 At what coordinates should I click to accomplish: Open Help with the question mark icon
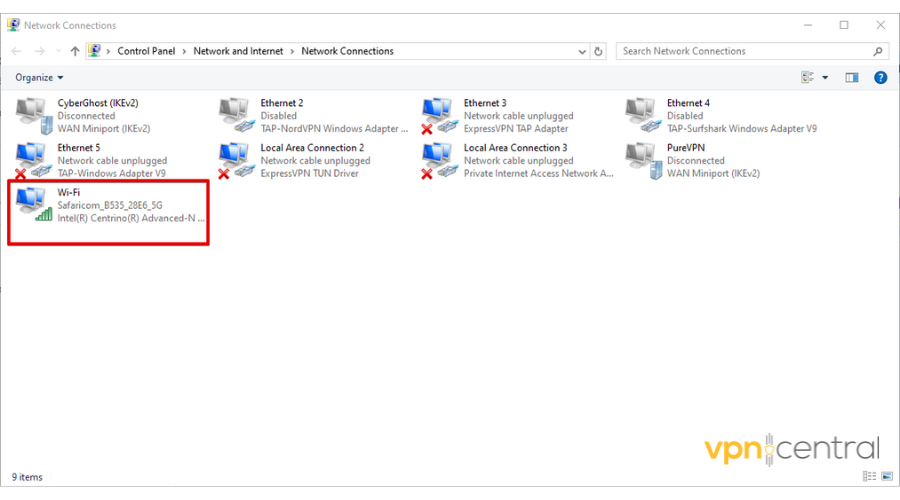pos(880,77)
